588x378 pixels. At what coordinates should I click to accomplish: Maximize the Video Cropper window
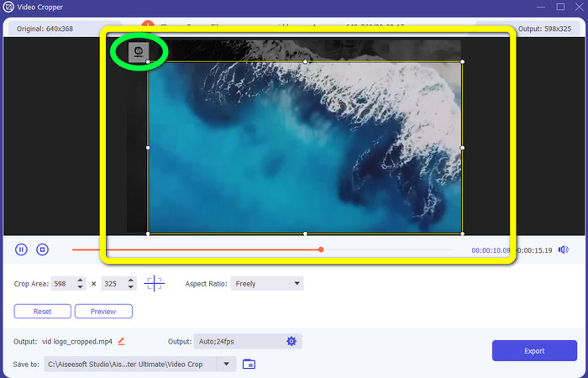tap(560, 7)
